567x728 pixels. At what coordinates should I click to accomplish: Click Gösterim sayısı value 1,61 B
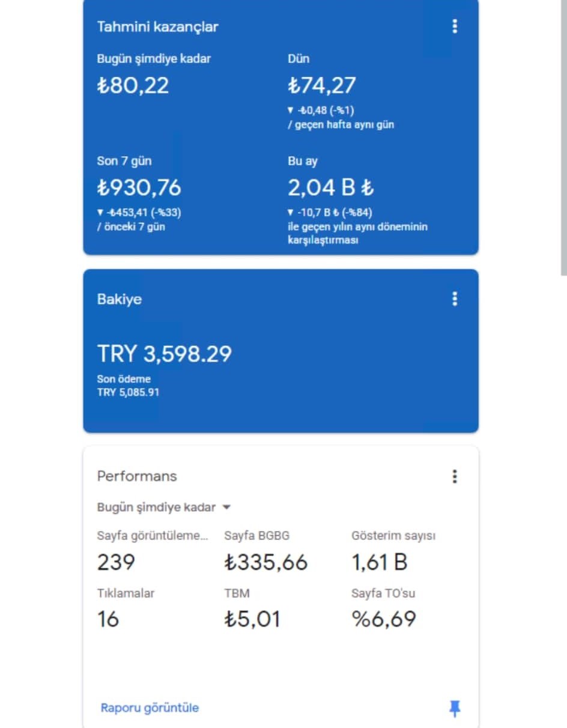point(380,562)
